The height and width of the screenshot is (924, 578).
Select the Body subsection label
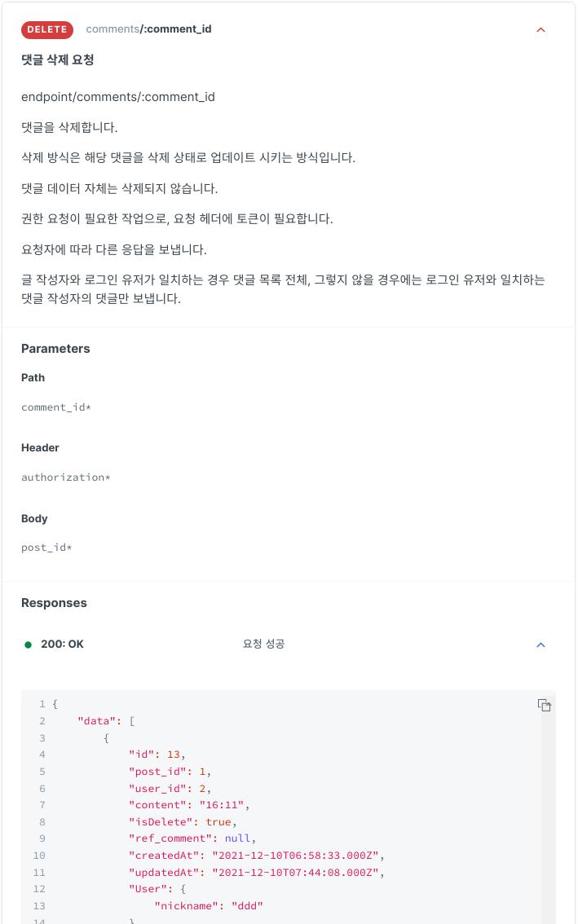(x=33, y=518)
